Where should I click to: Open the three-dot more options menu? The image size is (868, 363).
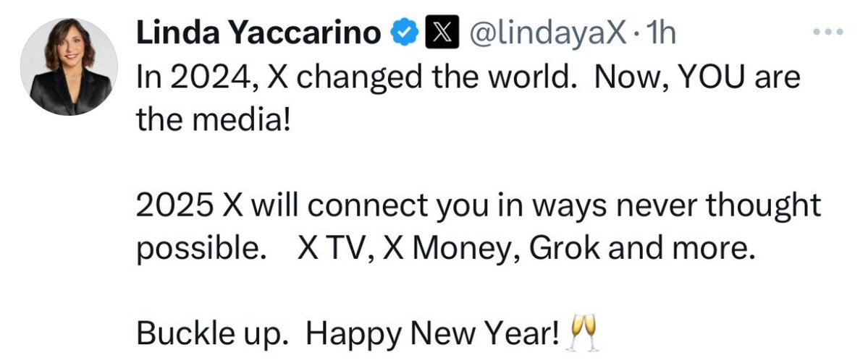(828, 33)
